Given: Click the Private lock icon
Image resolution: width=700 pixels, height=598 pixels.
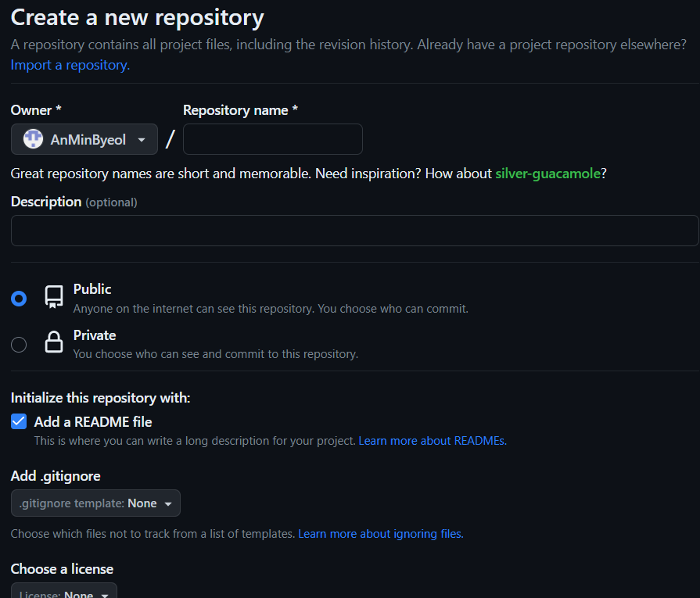Looking at the screenshot, I should click(53, 342).
